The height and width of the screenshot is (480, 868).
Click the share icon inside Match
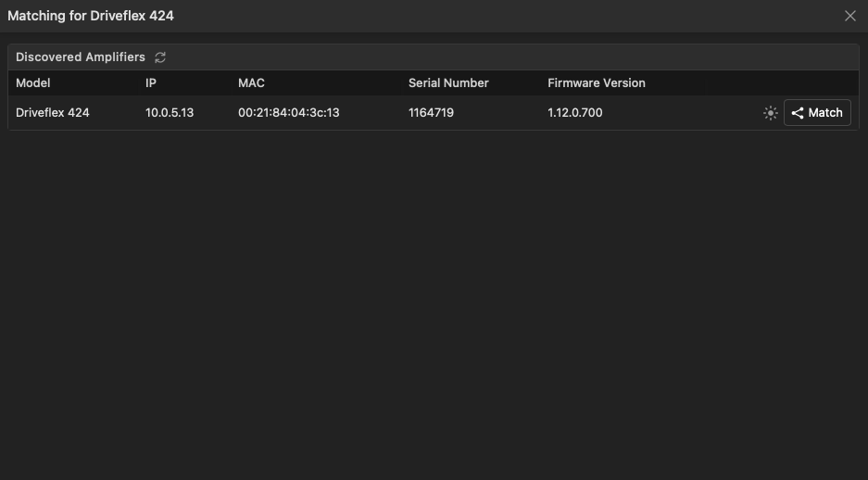tap(798, 113)
